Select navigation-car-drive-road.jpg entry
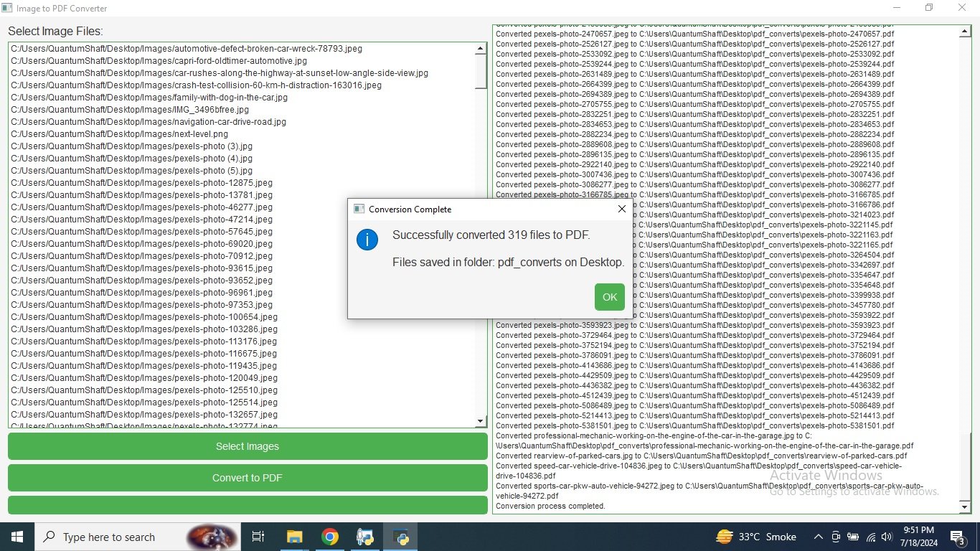 click(149, 122)
